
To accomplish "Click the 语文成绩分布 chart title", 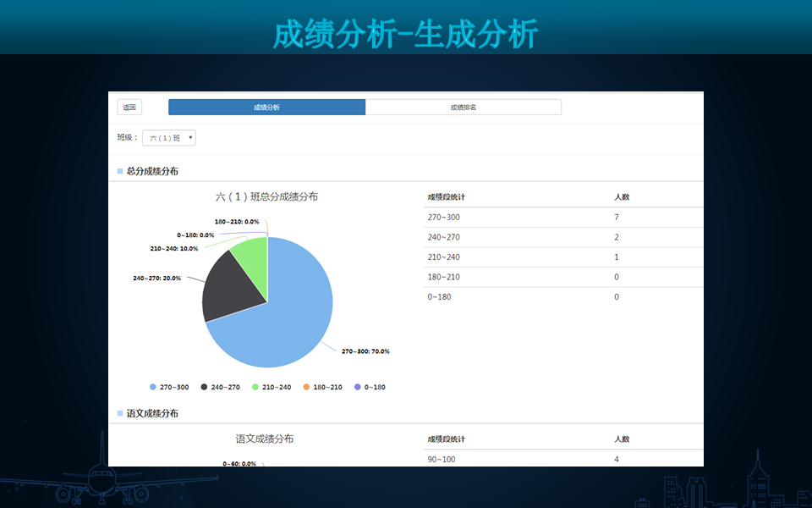I will pyautogui.click(x=265, y=439).
